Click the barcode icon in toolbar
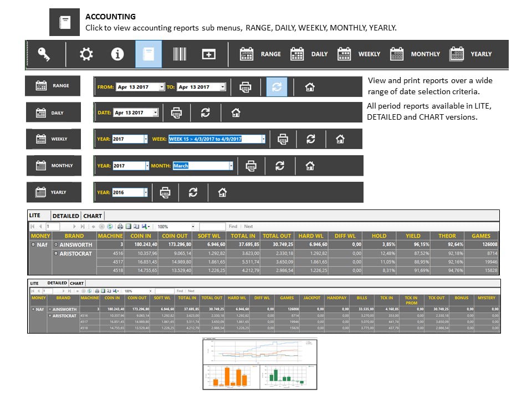The width and height of the screenshot is (532, 399). click(x=180, y=54)
